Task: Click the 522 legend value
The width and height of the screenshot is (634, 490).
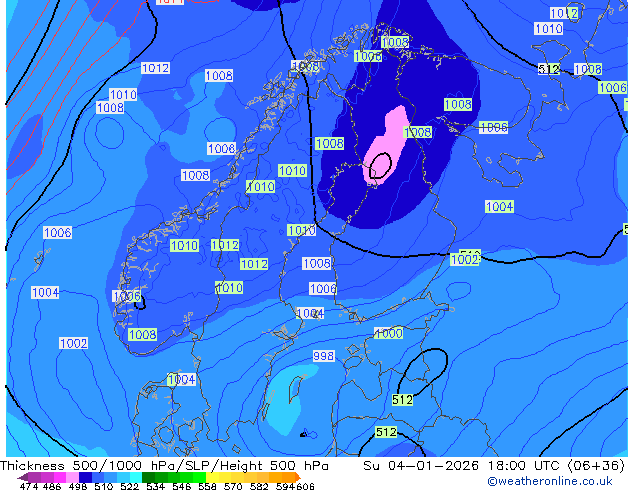Action: [x=129, y=486]
